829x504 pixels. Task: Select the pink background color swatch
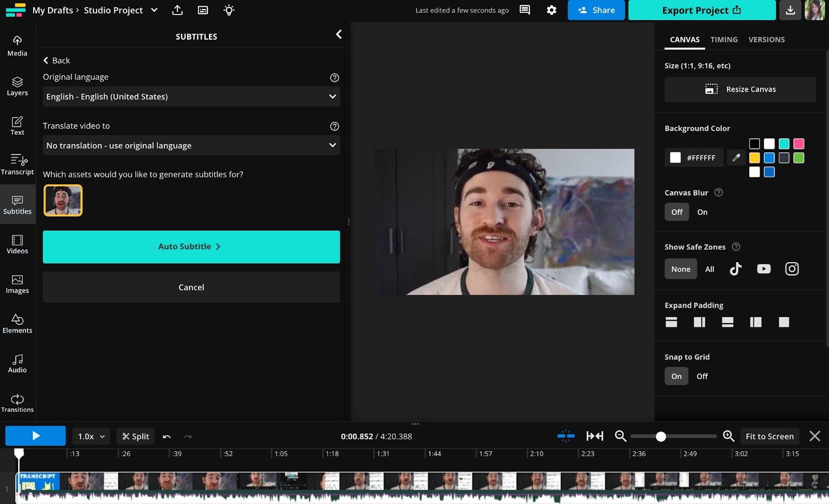click(x=799, y=143)
